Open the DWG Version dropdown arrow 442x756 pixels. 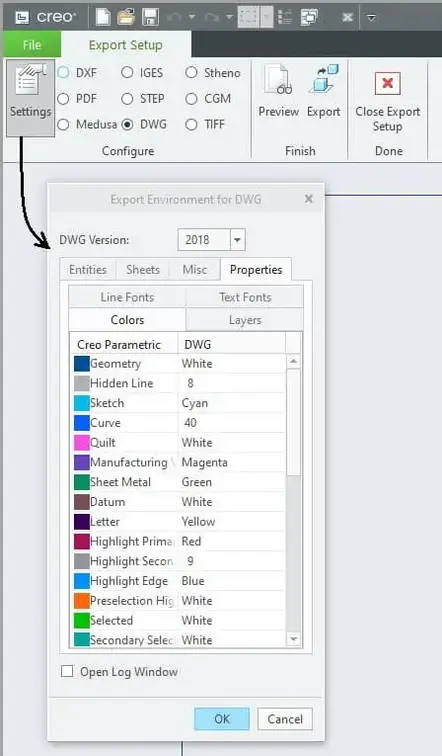(x=237, y=240)
